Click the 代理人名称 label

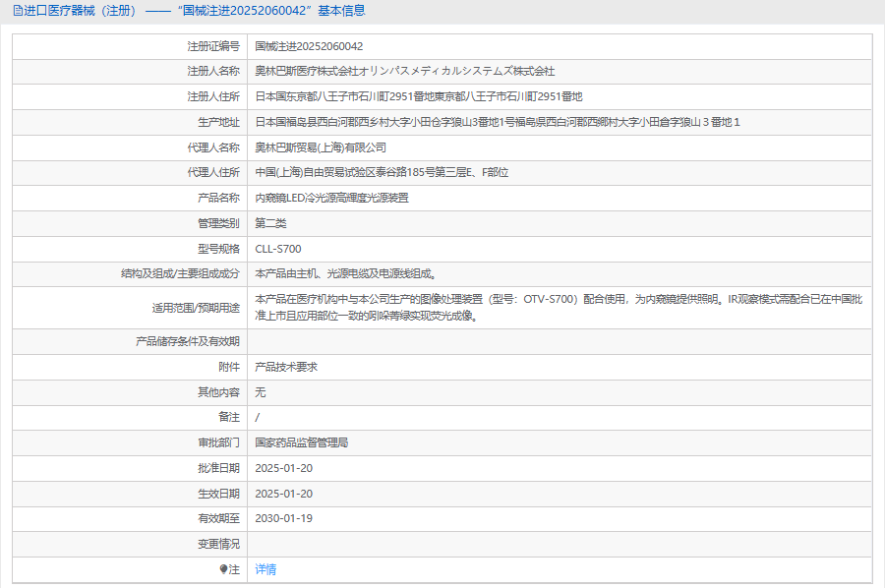tap(213, 147)
